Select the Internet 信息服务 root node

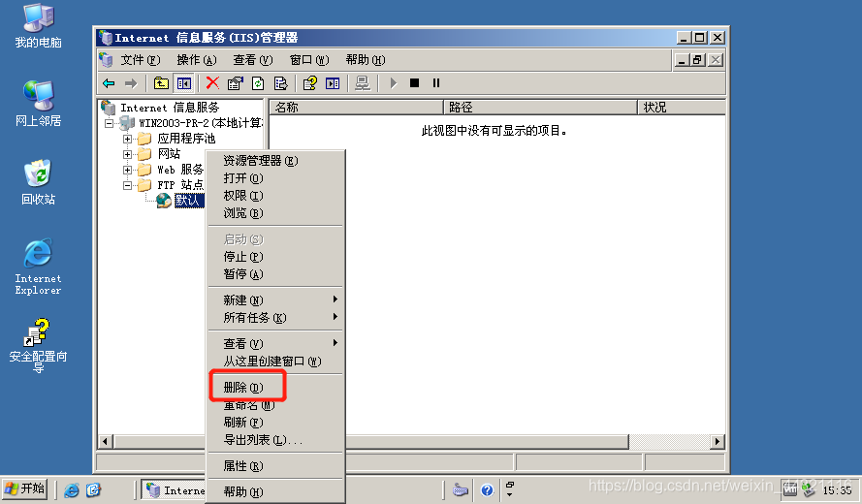[170, 108]
